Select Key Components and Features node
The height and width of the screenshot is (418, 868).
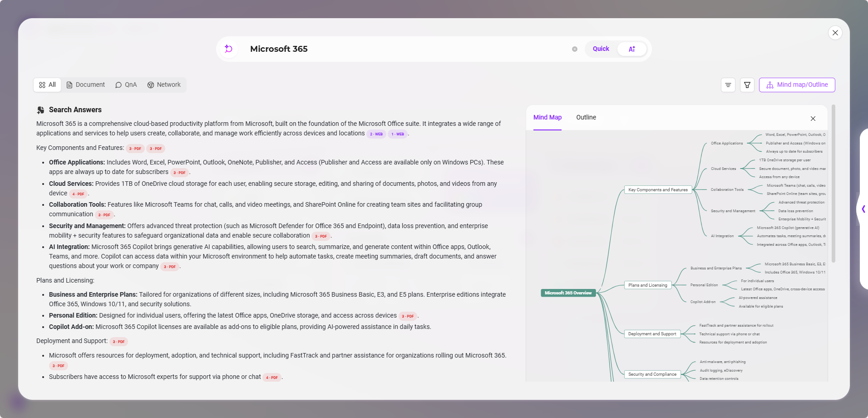pos(658,190)
